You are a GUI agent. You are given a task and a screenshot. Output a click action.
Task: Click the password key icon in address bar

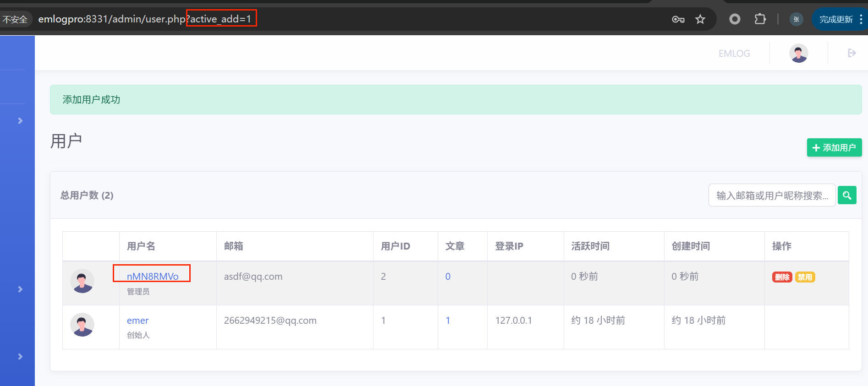pyautogui.click(x=678, y=19)
